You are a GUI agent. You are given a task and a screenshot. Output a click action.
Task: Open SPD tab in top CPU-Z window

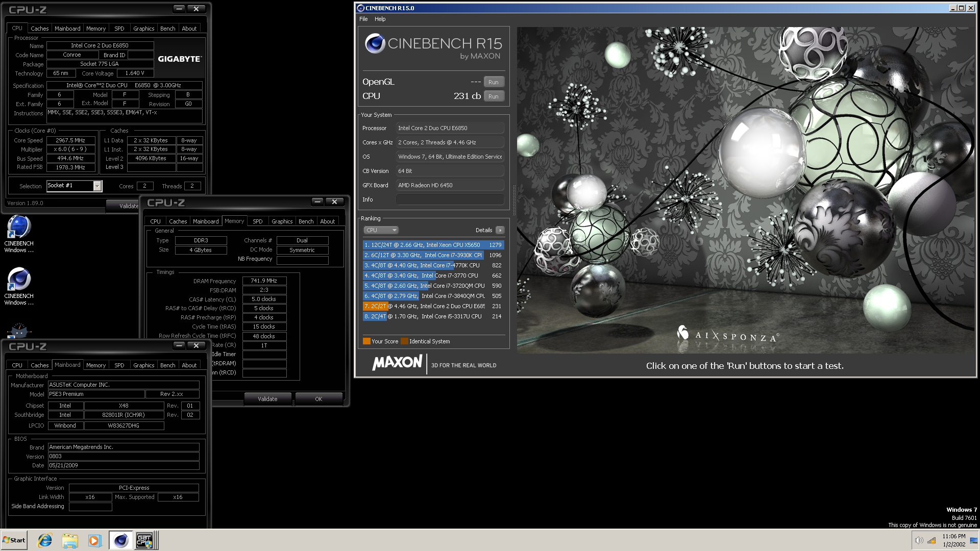119,29
